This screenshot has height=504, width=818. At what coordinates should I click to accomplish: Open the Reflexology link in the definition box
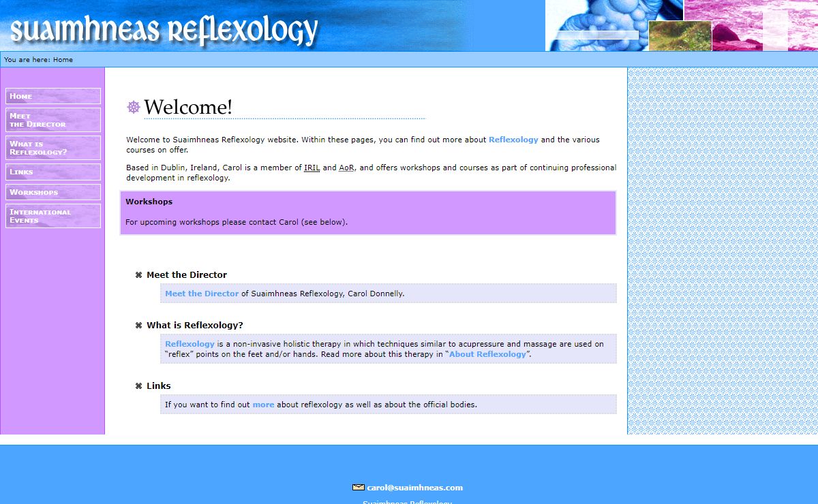tap(190, 344)
